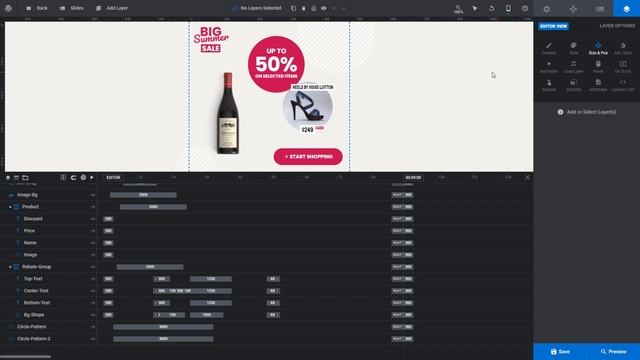Screen dimensions: 640x360
Task: Open Layer Options tab
Action: coord(627,9)
